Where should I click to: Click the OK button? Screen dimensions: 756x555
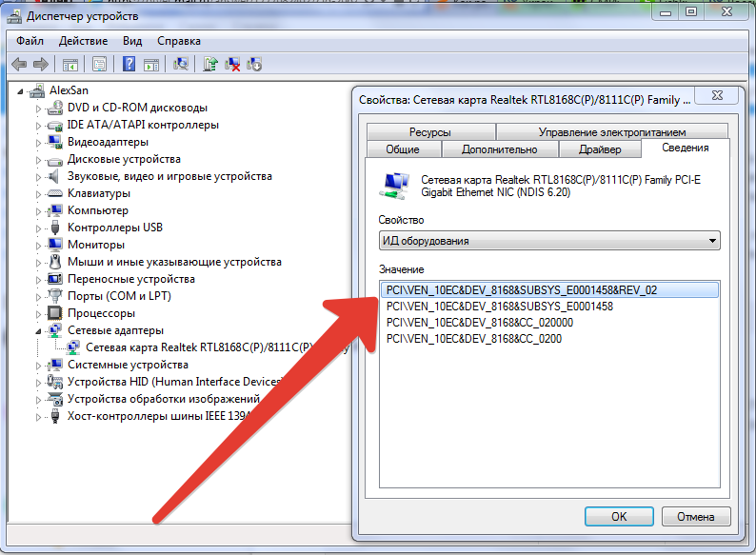pos(618,517)
